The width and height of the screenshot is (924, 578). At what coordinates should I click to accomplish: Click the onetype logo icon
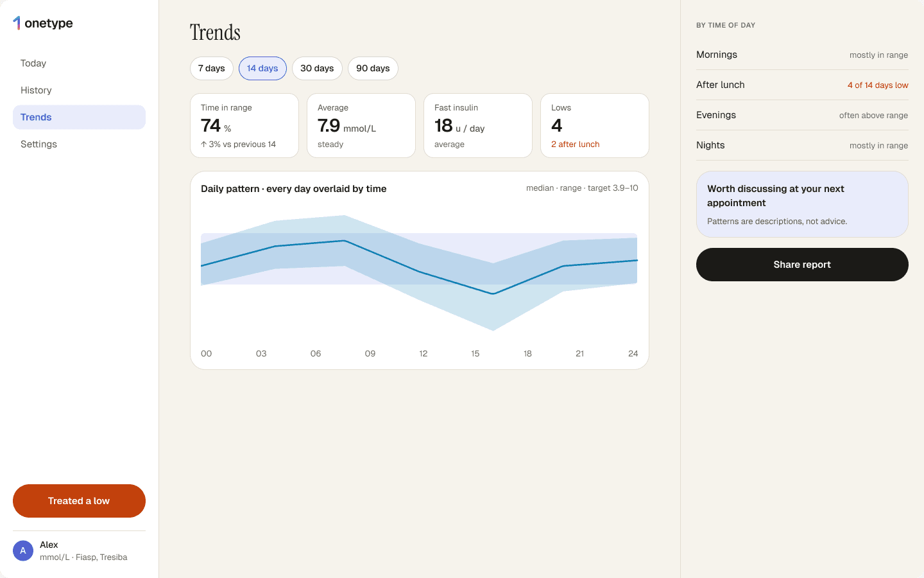click(x=17, y=23)
